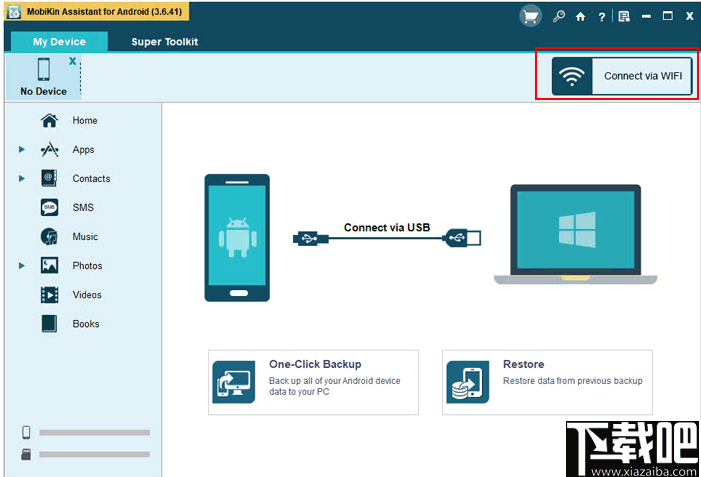Switch to the My Device tab
Viewport: 701px width, 477px height.
point(59,42)
